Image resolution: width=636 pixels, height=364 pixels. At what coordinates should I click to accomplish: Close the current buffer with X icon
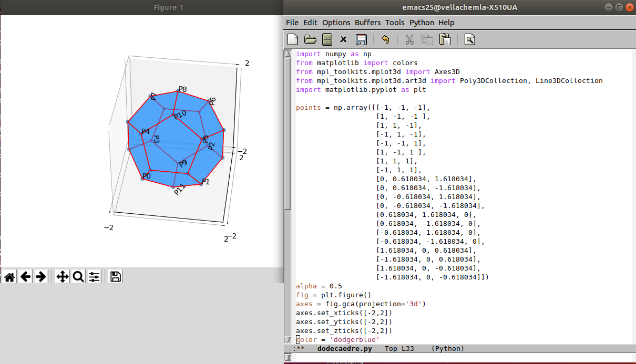tap(343, 39)
